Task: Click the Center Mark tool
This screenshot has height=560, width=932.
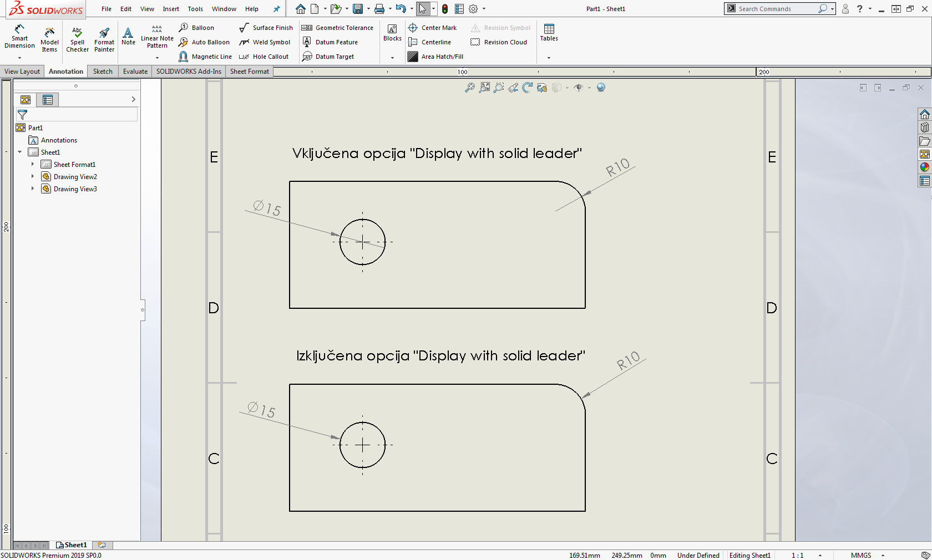Action: [432, 28]
